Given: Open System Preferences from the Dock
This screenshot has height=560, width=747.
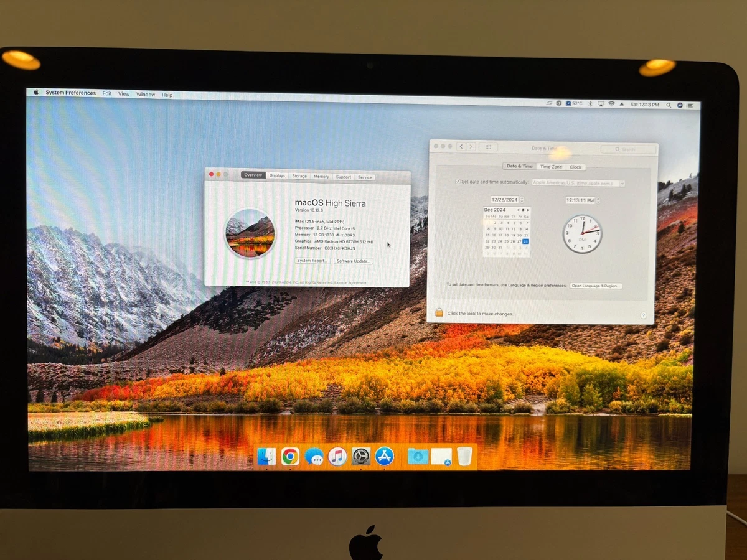Looking at the screenshot, I should (361, 456).
